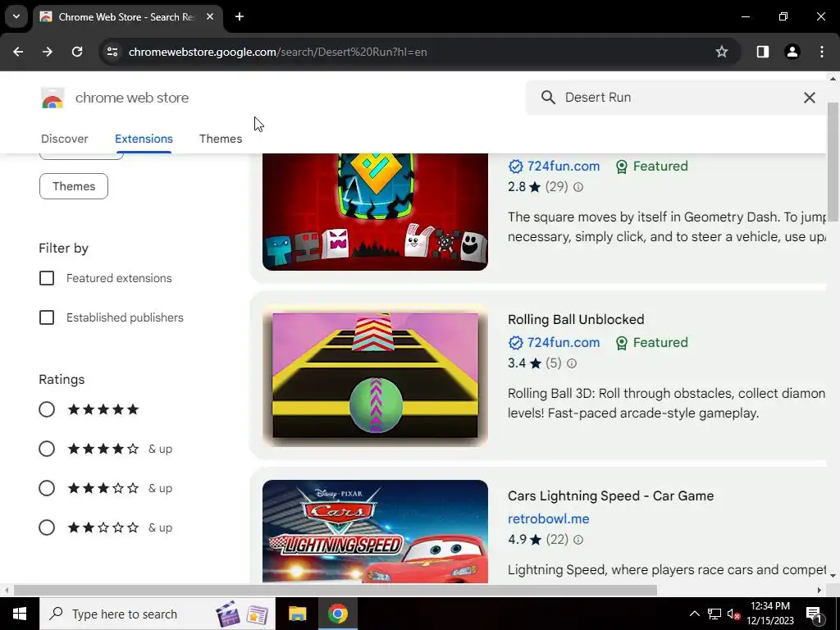This screenshot has width=840, height=630.
Task: Open the Rolling Ball Unblocked title
Action: coord(576,319)
